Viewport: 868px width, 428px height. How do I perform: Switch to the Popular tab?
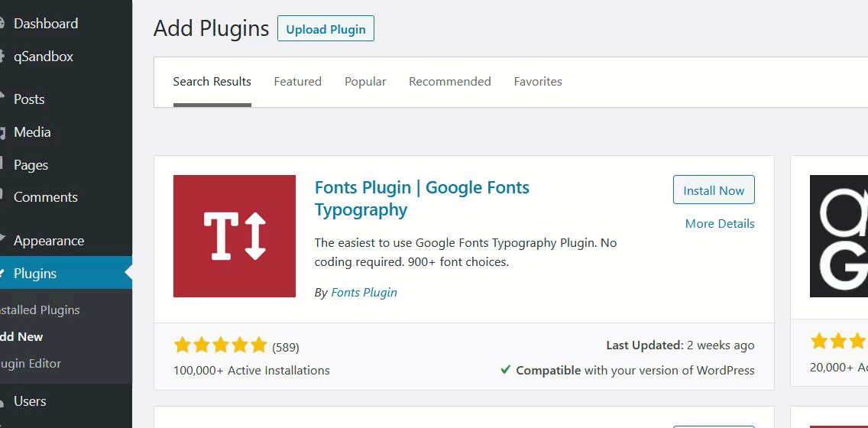coord(365,82)
